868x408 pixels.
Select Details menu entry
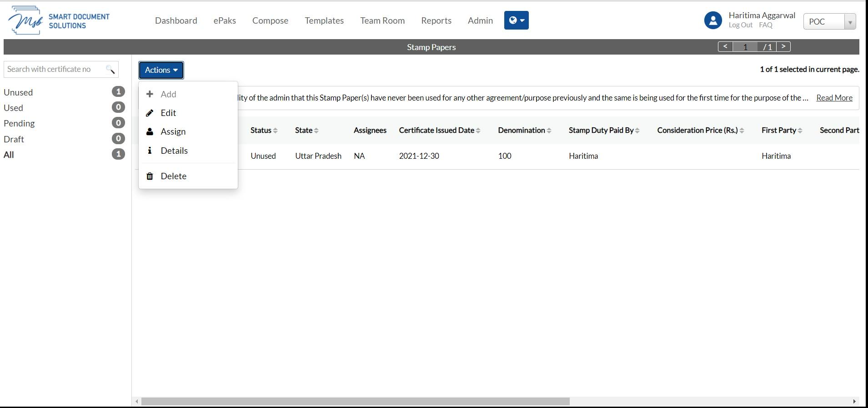(x=188, y=151)
